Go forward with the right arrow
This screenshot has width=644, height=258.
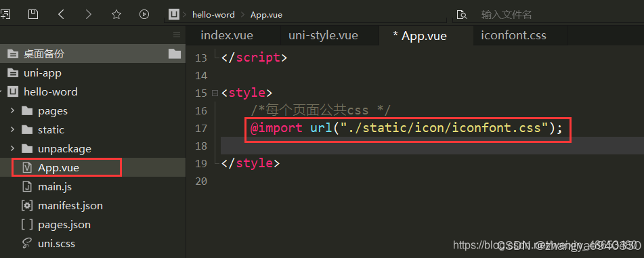pos(88,14)
